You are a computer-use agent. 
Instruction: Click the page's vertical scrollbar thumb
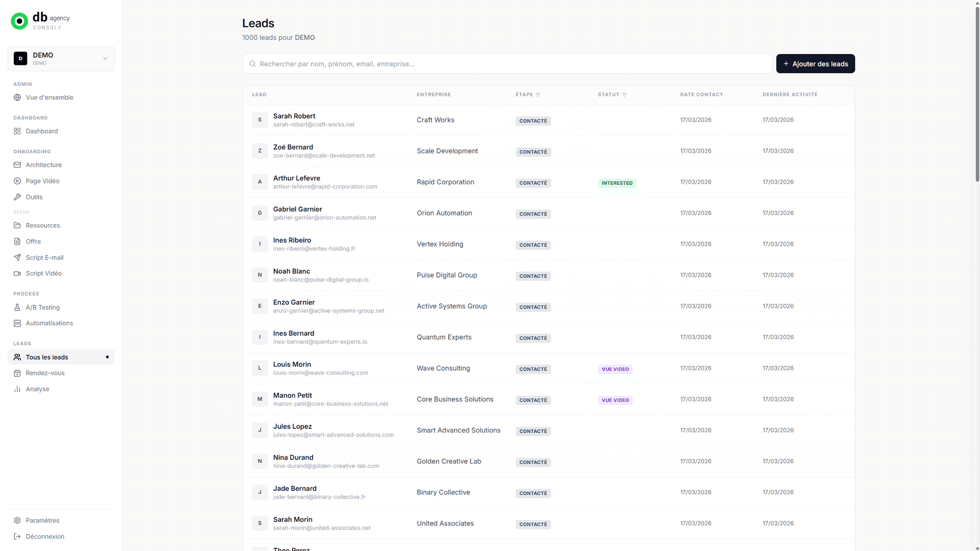[x=977, y=92]
